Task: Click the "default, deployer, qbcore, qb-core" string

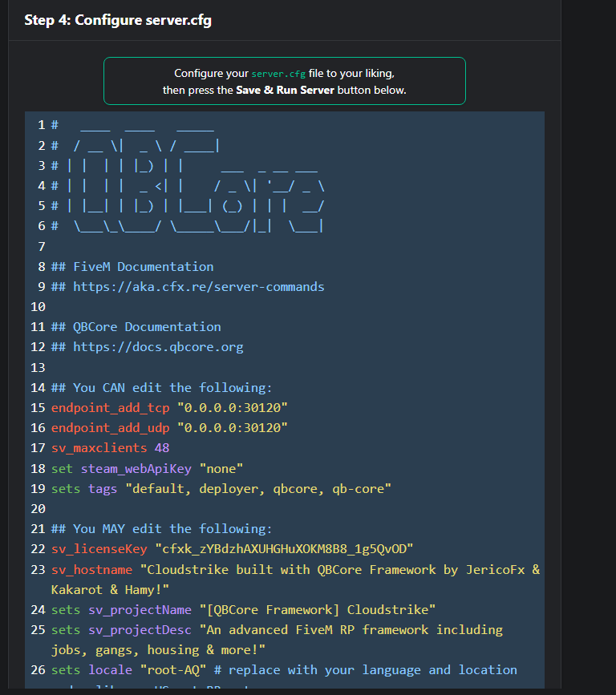Action: click(258, 489)
